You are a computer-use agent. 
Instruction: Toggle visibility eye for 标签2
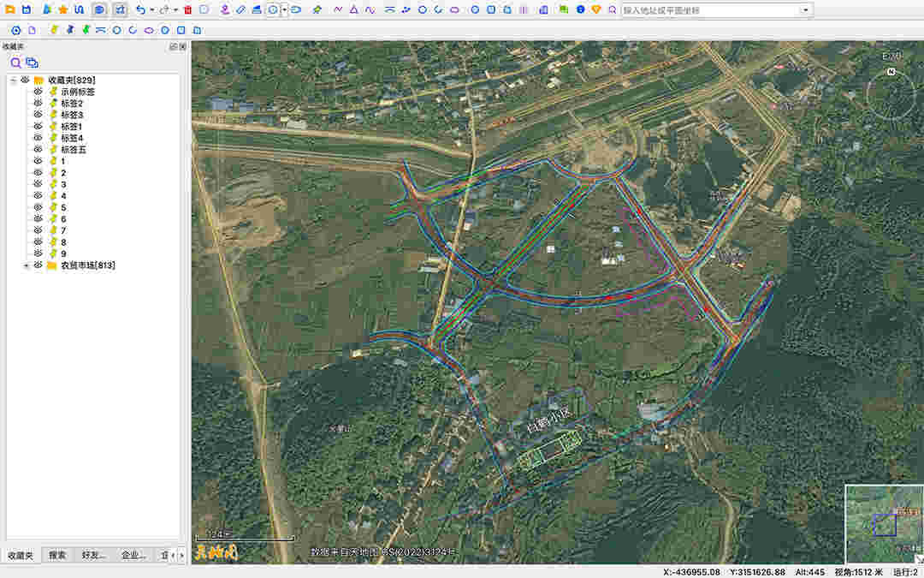(x=38, y=103)
